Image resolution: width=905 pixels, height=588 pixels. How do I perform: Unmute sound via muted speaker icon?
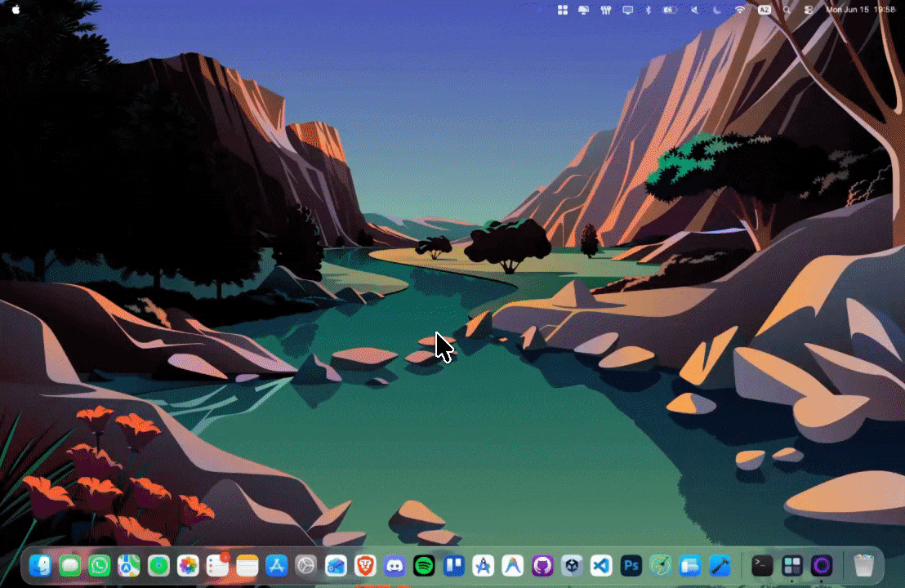[694, 10]
